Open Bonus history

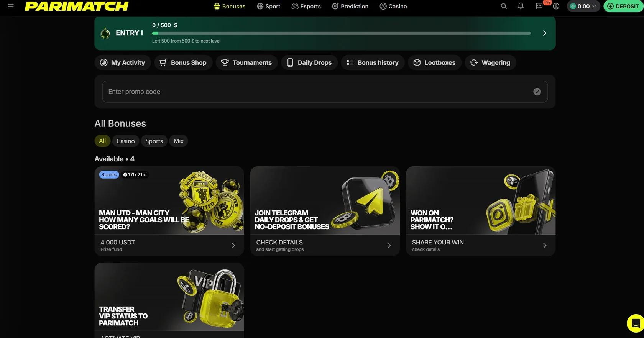coord(373,62)
